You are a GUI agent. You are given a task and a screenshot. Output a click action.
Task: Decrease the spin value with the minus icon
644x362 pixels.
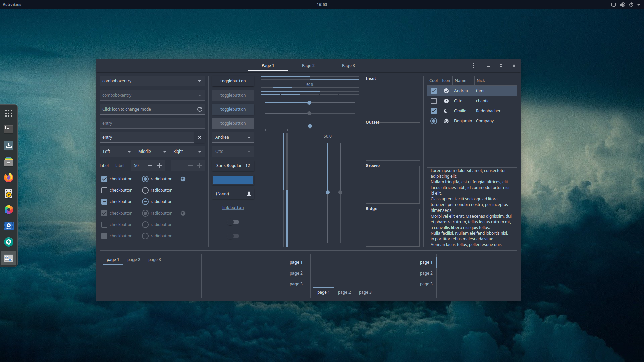click(150, 166)
